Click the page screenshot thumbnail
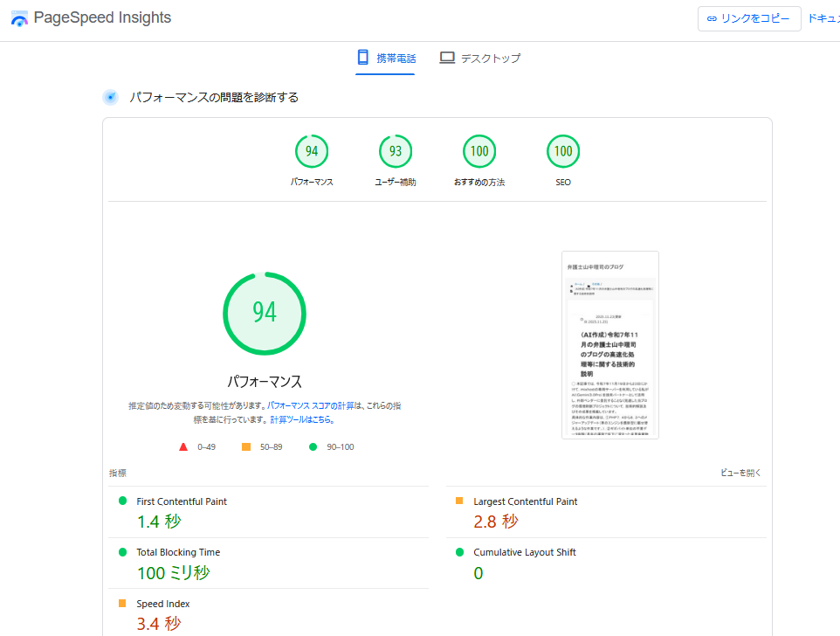 point(610,345)
